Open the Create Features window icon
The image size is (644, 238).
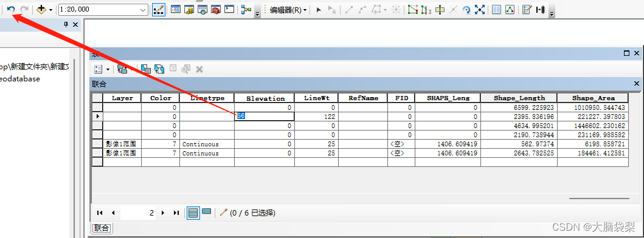pyautogui.click(x=527, y=10)
